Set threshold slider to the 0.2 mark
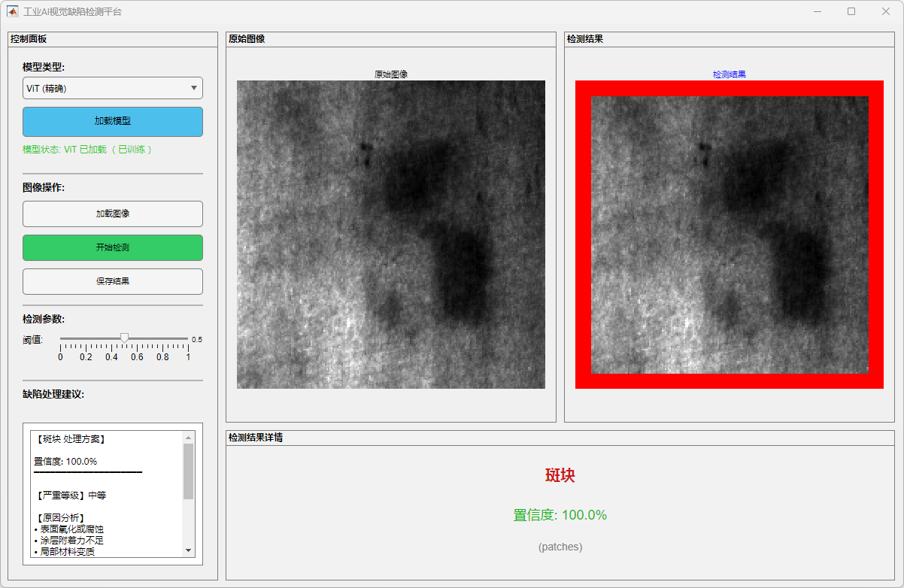The height and width of the screenshot is (588, 904). click(86, 339)
